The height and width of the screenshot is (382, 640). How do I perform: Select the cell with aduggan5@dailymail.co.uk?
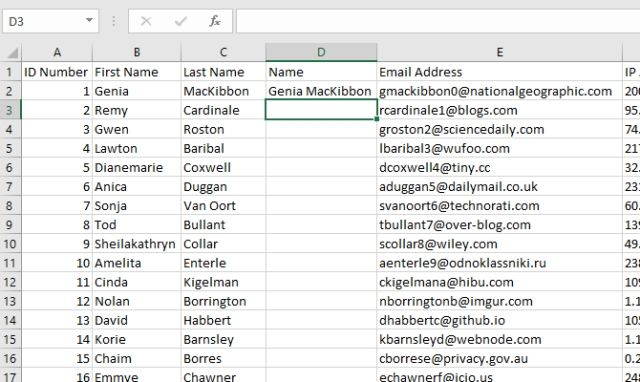[x=500, y=187]
